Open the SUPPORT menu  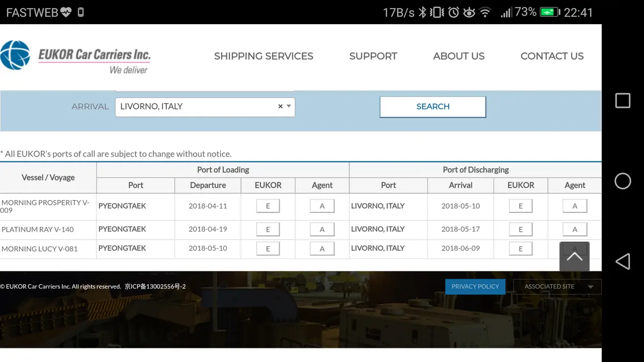[373, 56]
